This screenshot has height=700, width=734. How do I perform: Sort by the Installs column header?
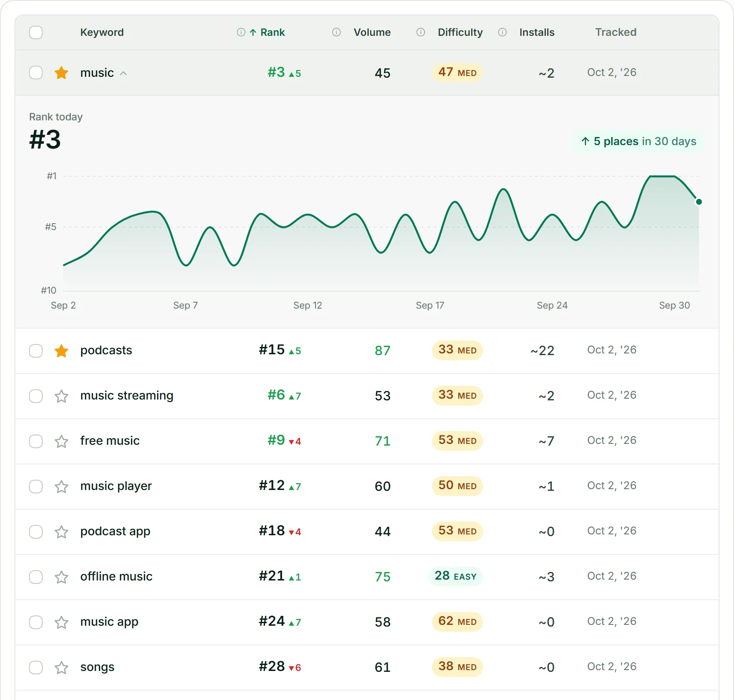point(537,32)
